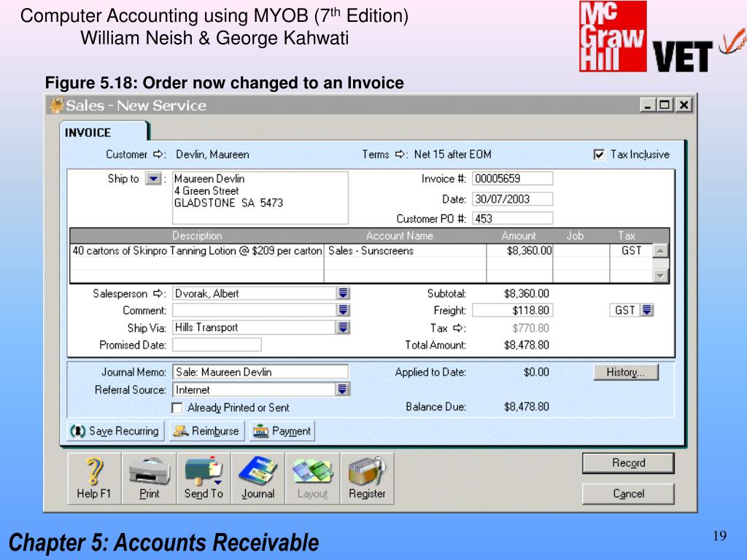747x560 pixels.
Task: Click the Devlin, Maureen customer name
Action: tap(212, 155)
